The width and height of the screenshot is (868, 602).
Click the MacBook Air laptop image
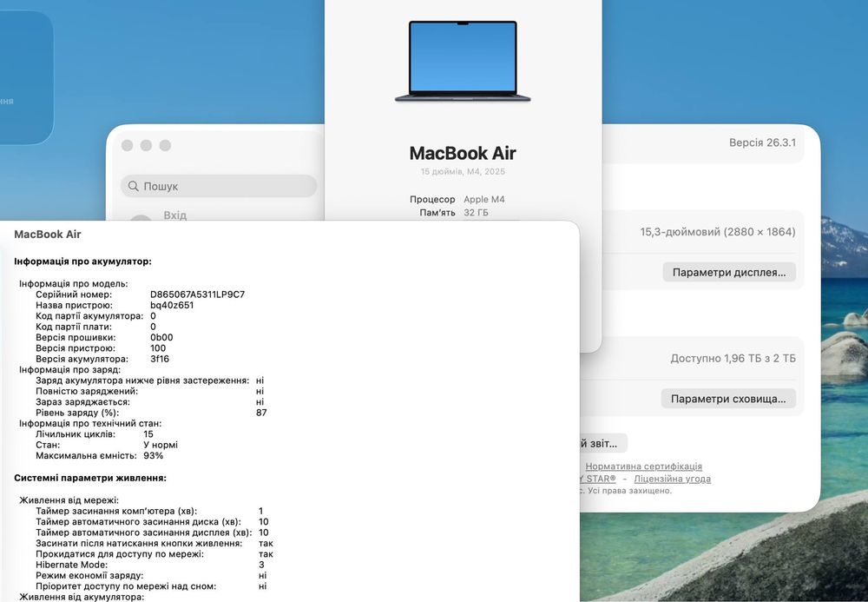click(463, 61)
